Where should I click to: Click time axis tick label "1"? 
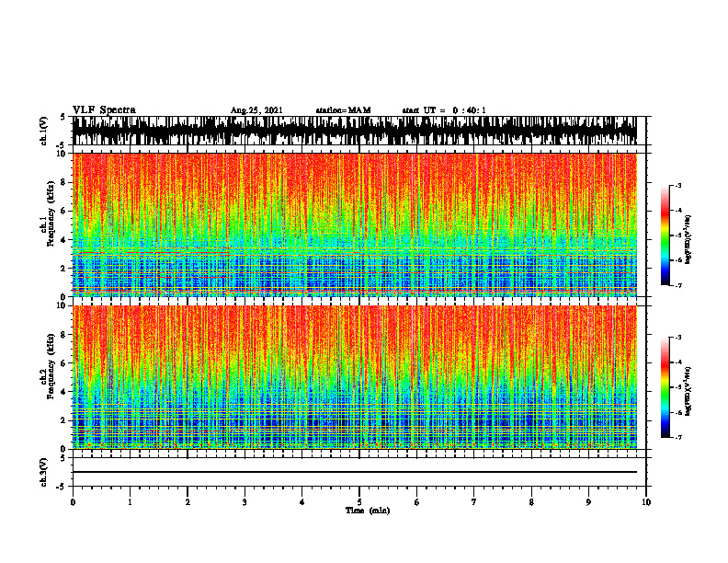click(x=130, y=502)
